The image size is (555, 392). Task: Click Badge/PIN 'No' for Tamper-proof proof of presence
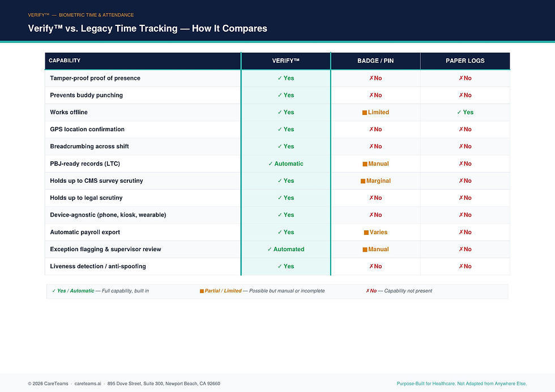[x=375, y=78]
